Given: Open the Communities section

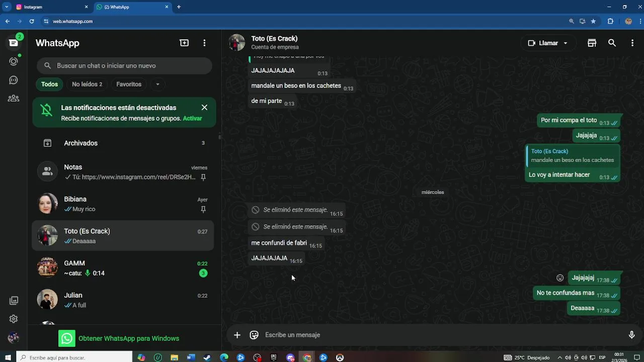Looking at the screenshot, I should (x=14, y=99).
